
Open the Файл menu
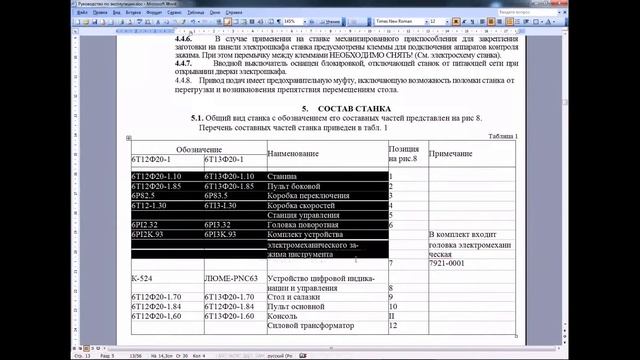coord(82,13)
